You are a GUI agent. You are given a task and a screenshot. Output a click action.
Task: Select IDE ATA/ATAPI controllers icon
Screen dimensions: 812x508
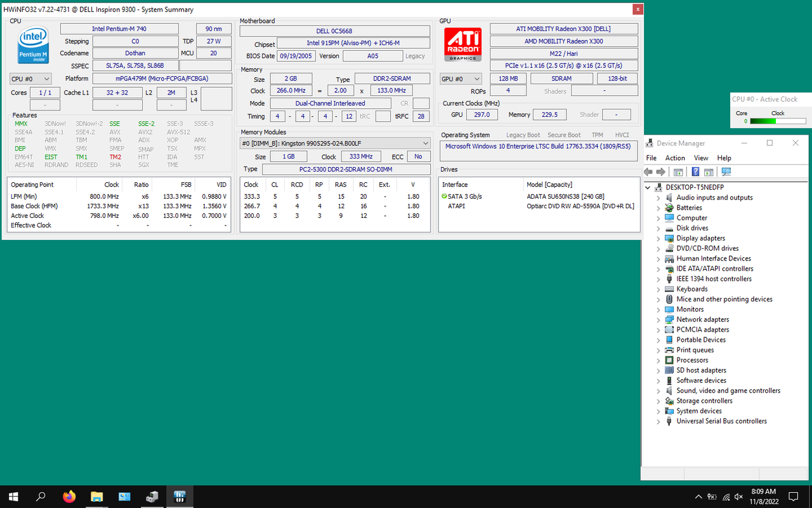tap(669, 269)
